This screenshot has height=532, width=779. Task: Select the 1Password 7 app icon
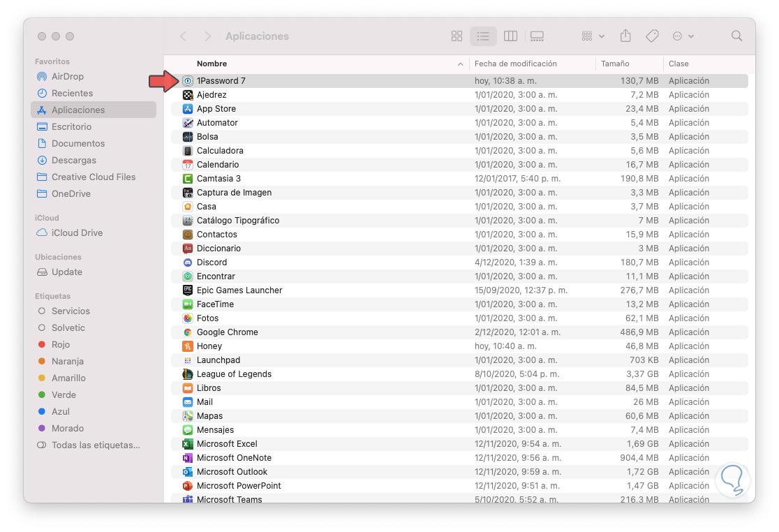[187, 80]
